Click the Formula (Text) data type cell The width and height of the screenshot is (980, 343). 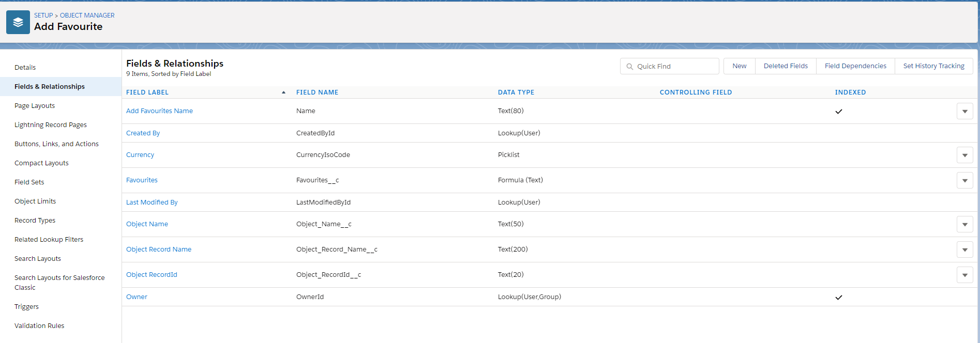520,180
